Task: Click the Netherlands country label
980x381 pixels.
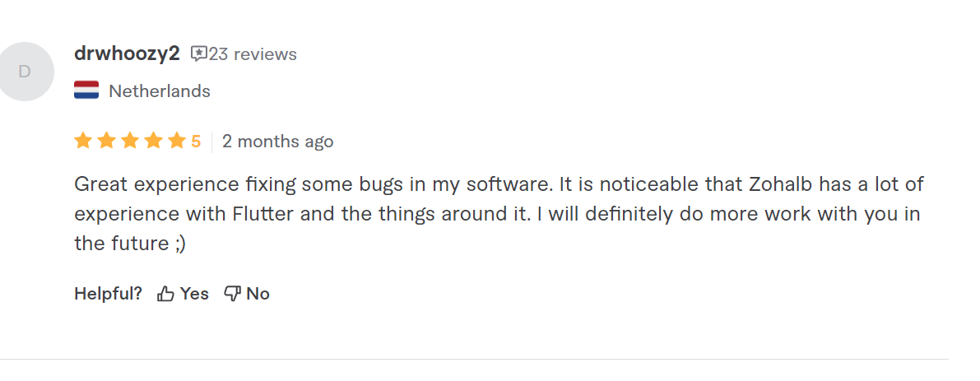Action: 160,91
